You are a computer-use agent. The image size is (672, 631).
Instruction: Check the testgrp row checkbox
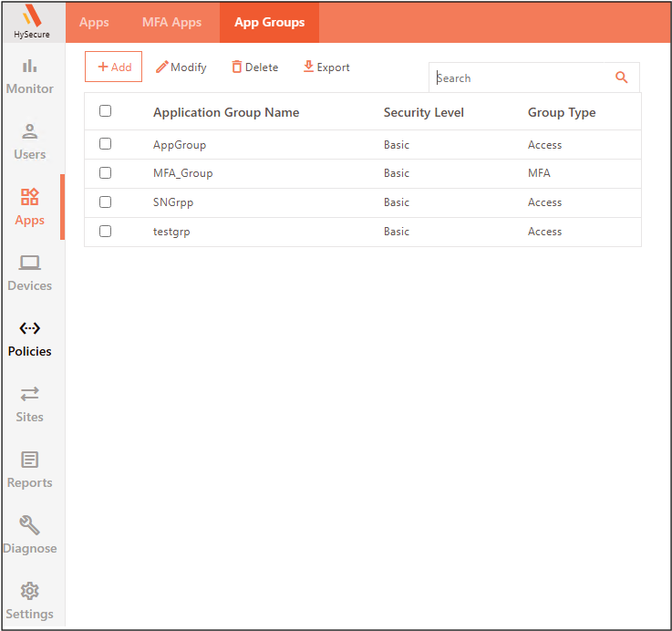coord(105,232)
